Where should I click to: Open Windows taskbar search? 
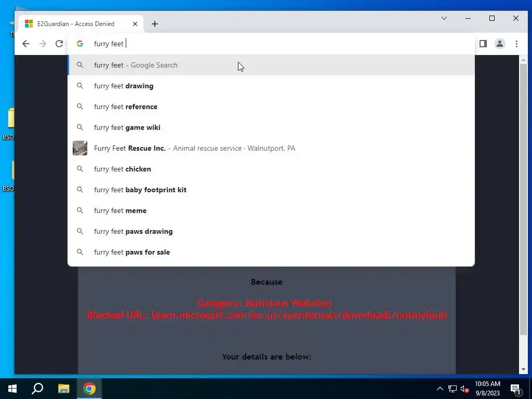(37, 389)
